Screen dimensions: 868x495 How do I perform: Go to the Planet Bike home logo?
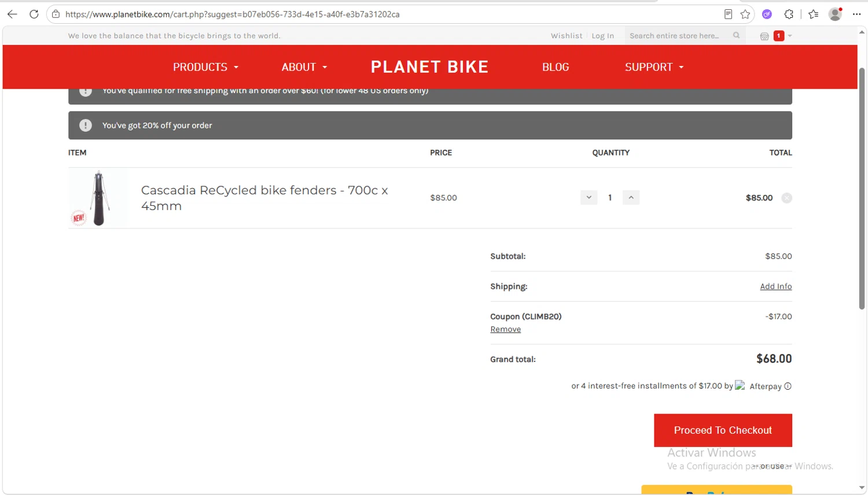coord(430,67)
